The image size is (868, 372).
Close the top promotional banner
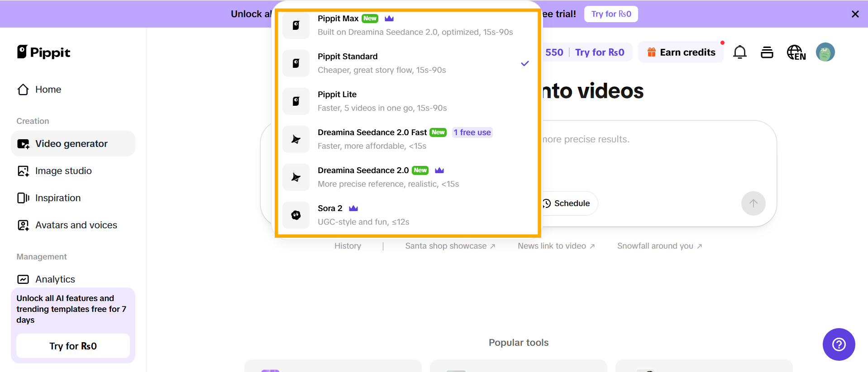[x=855, y=14]
